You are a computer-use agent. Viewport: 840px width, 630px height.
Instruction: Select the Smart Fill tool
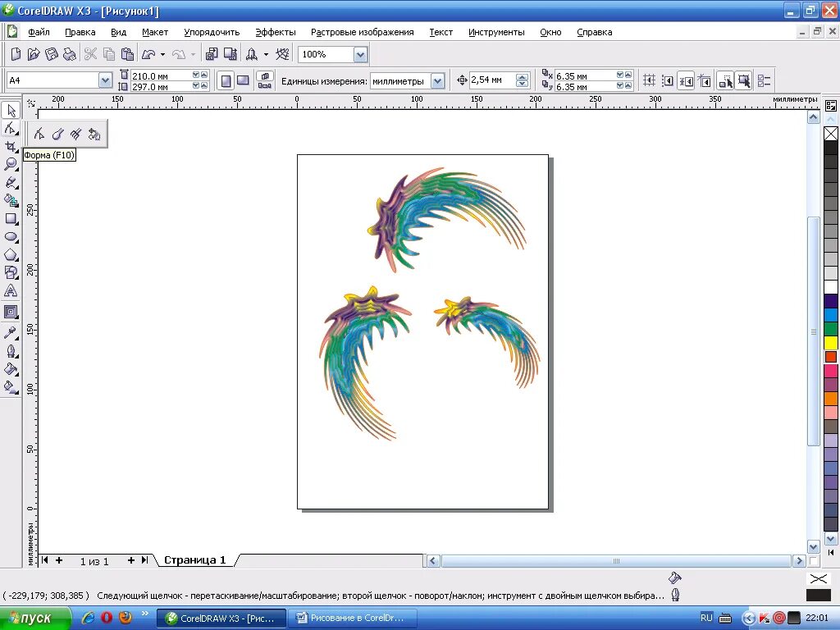[11, 201]
